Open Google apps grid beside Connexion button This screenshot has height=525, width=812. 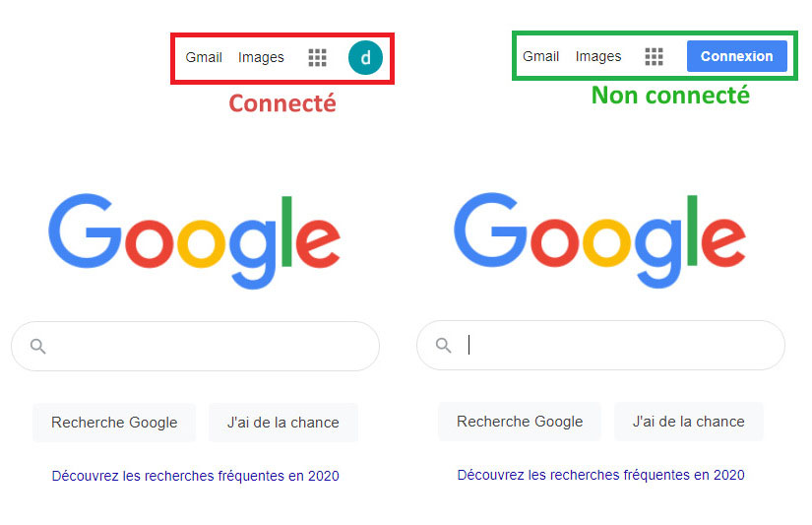(x=655, y=56)
